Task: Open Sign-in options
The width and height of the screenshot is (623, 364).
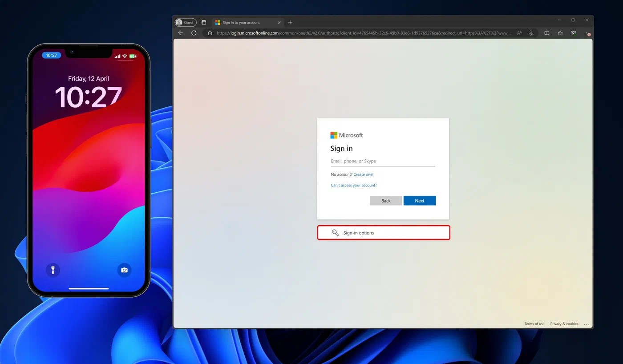Action: 383,233
